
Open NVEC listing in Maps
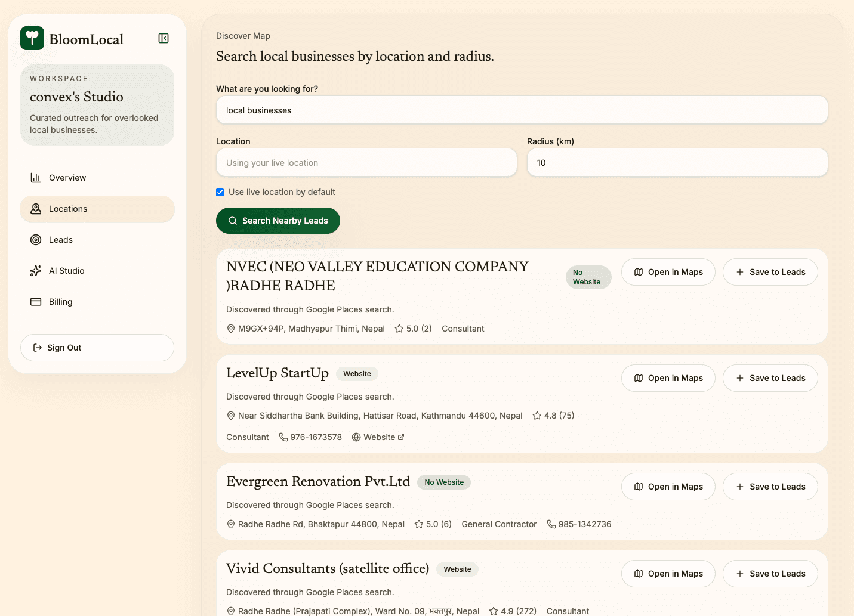[x=668, y=272]
